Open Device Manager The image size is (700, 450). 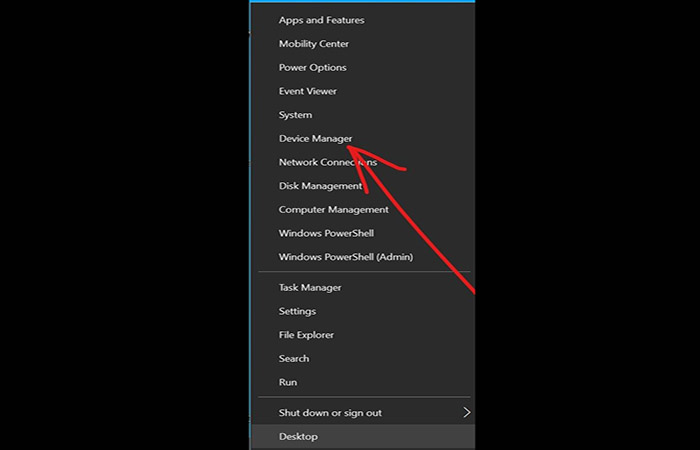362,138
